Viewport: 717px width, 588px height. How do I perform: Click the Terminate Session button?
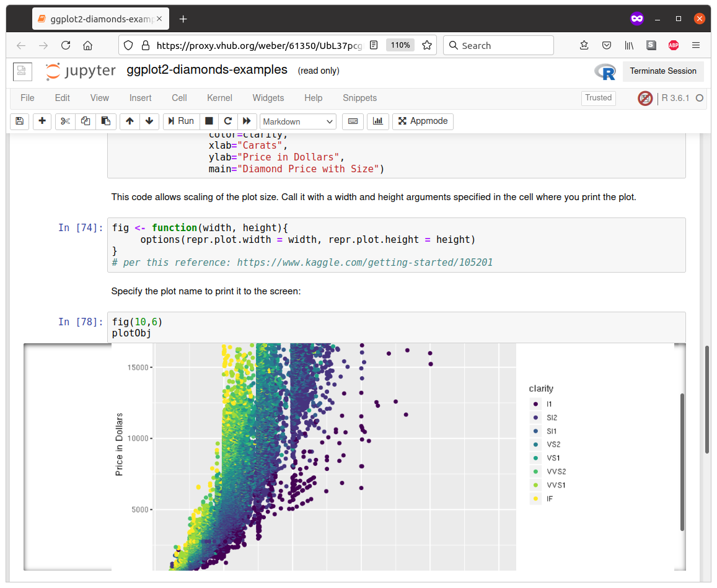663,71
